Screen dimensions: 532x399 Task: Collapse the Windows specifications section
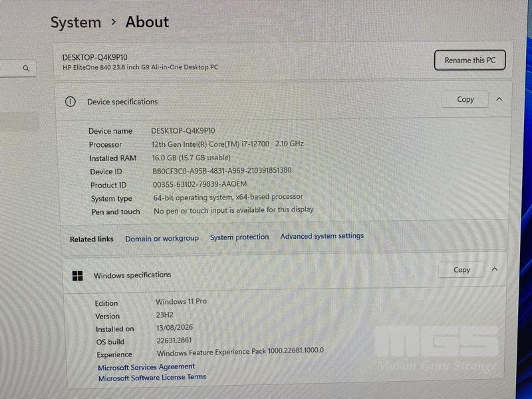tap(495, 269)
